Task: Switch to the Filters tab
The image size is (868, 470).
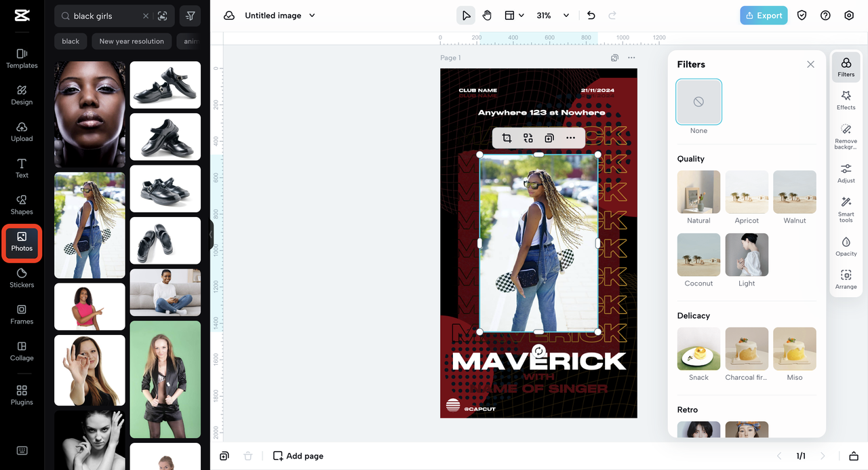Action: 846,67
